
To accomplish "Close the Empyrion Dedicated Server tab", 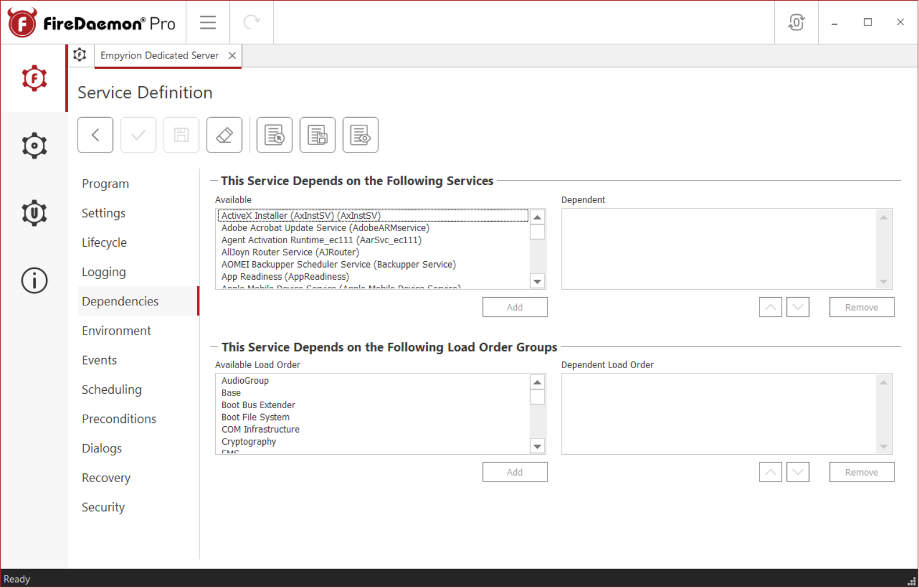I will pyautogui.click(x=232, y=56).
